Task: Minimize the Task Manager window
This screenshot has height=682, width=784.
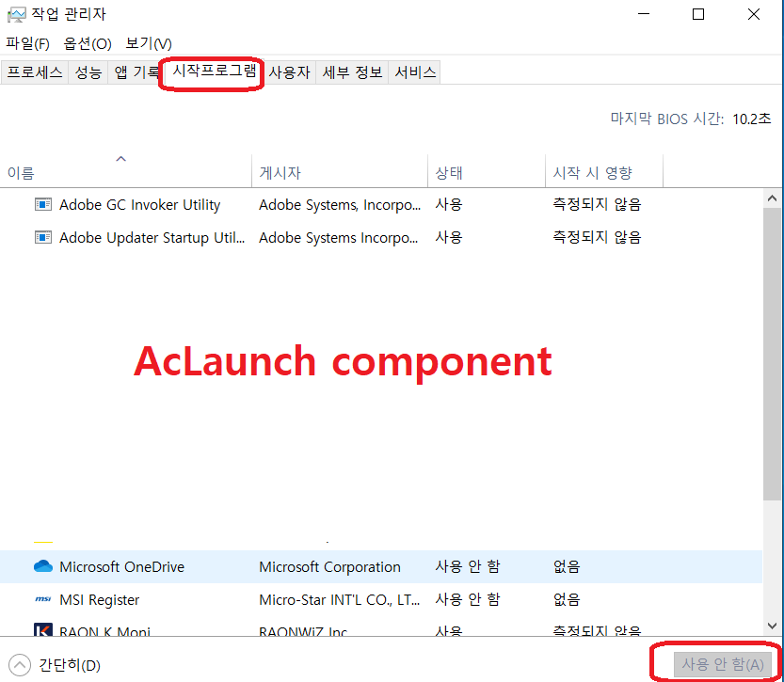Action: click(644, 14)
